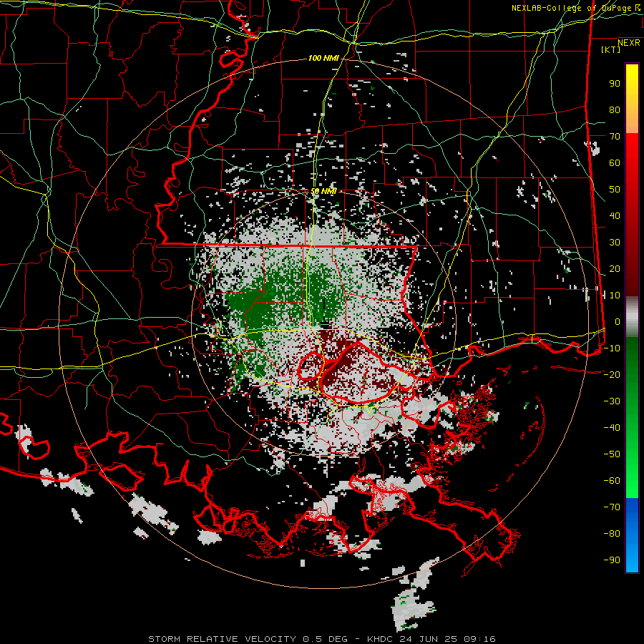Click the 70 value on the velocity scale
The width and height of the screenshot is (644, 644).
(x=615, y=137)
